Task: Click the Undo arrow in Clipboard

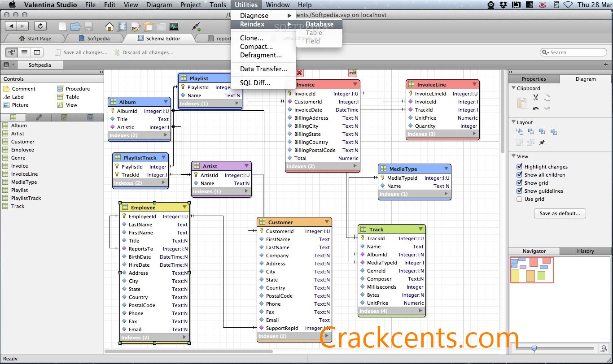Action: tap(535, 108)
